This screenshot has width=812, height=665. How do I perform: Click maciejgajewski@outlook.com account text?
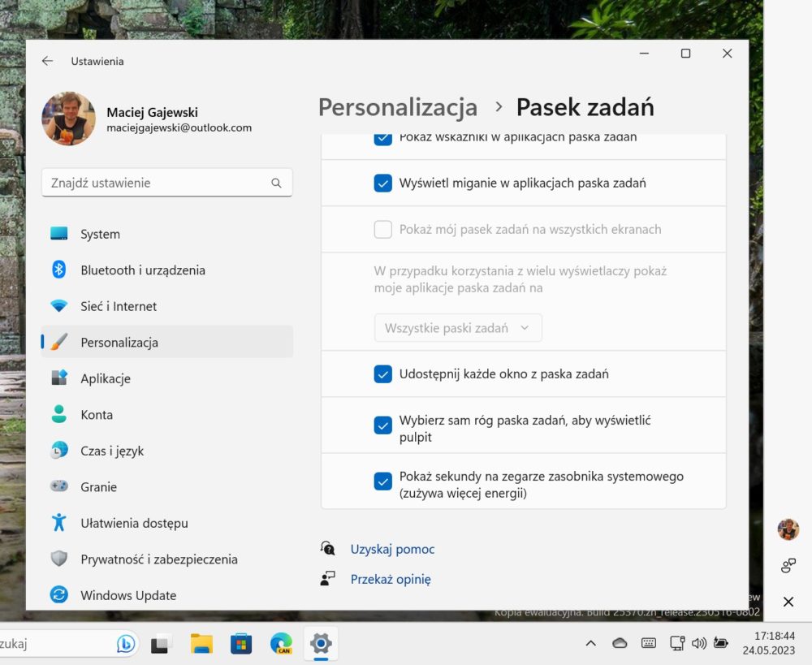point(179,128)
